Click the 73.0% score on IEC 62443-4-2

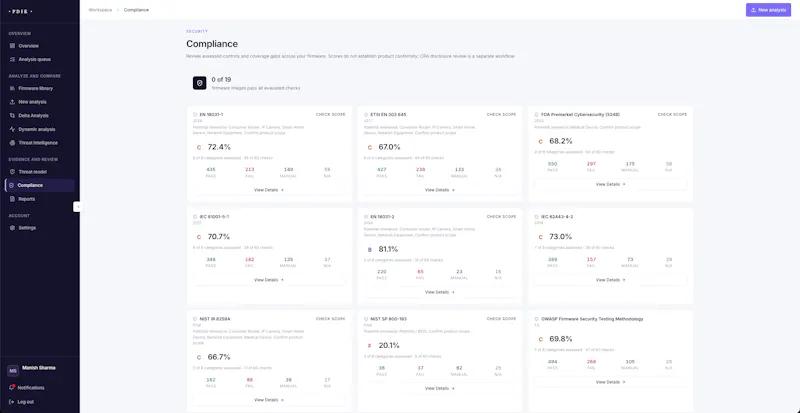click(x=561, y=237)
